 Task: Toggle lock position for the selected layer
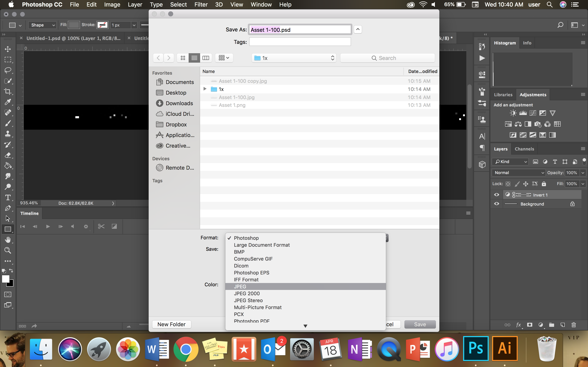[526, 184]
